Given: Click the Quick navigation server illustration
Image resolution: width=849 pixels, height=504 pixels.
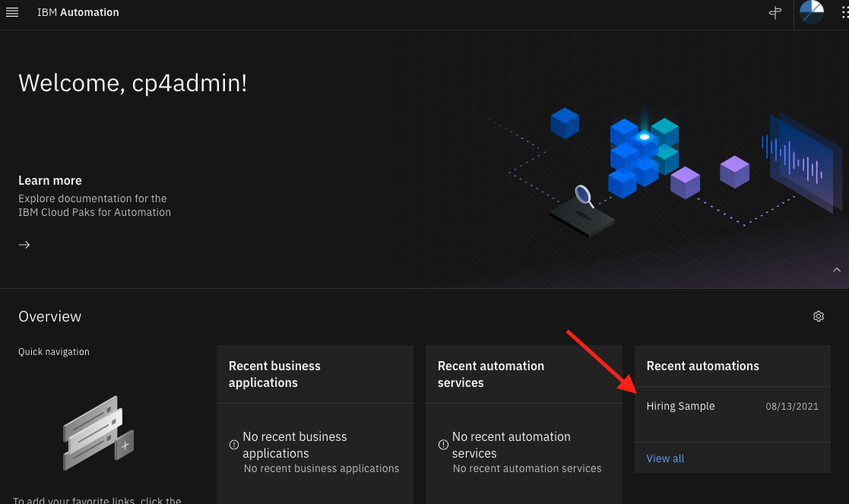Looking at the screenshot, I should click(99, 433).
